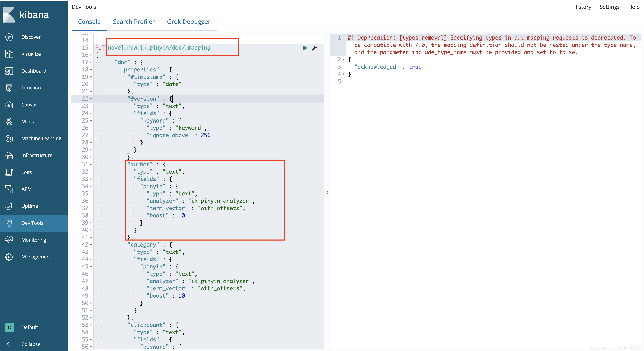Switch to the Search Profiler tab

(x=134, y=22)
